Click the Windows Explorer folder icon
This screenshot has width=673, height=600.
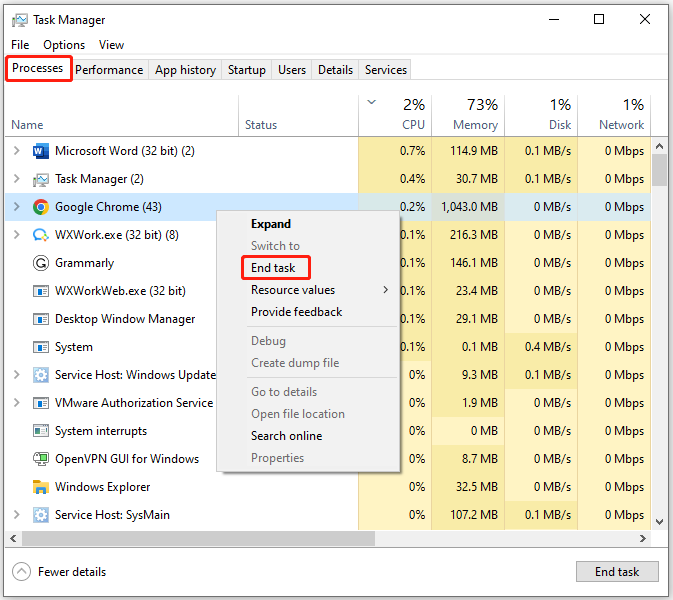41,487
